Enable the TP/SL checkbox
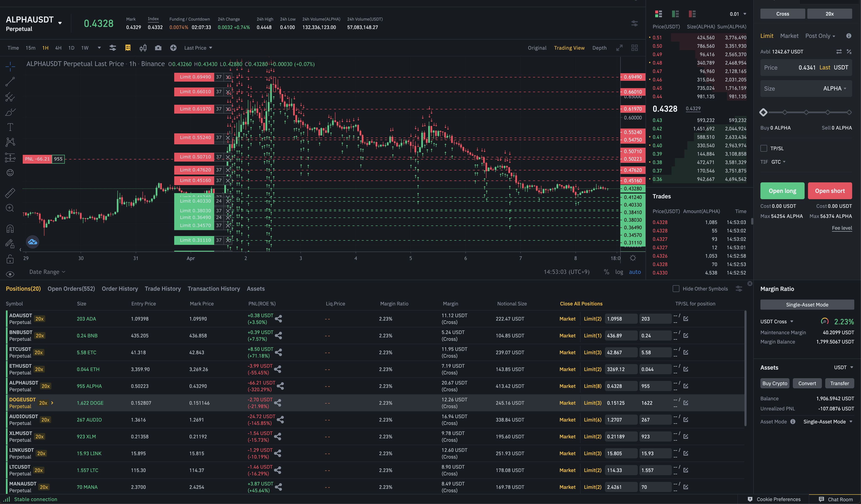The image size is (861, 504). [x=764, y=148]
